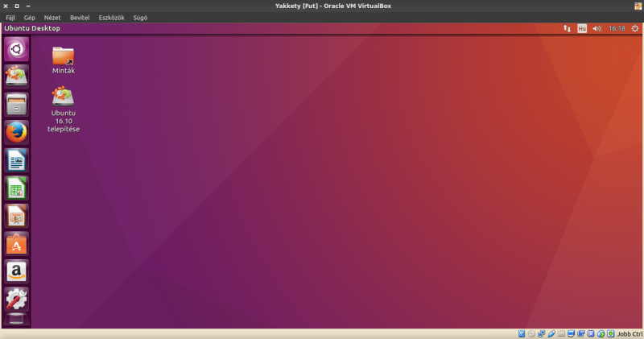The width and height of the screenshot is (644, 339).
Task: Expand the Hu keyboard layout indicator
Action: click(581, 28)
